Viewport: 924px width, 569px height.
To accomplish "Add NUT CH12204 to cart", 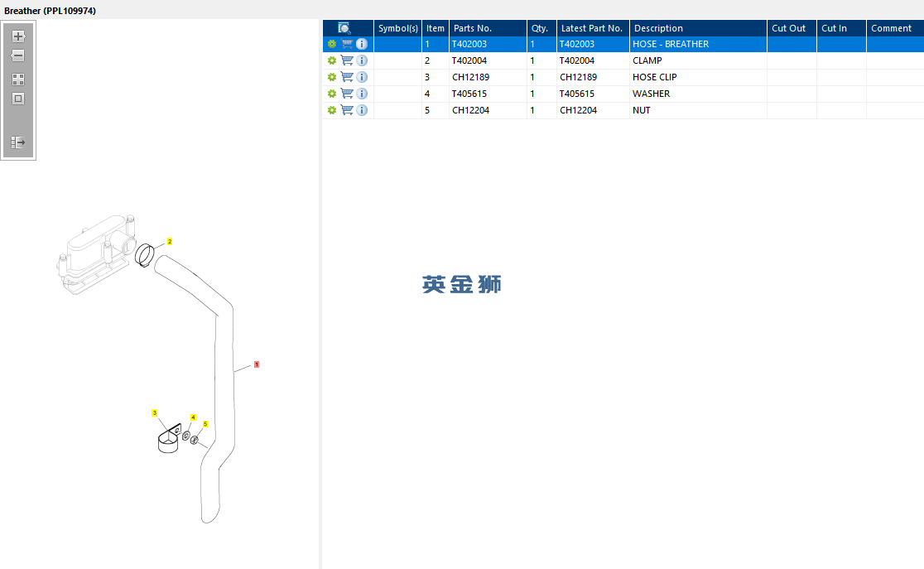I will tap(347, 109).
